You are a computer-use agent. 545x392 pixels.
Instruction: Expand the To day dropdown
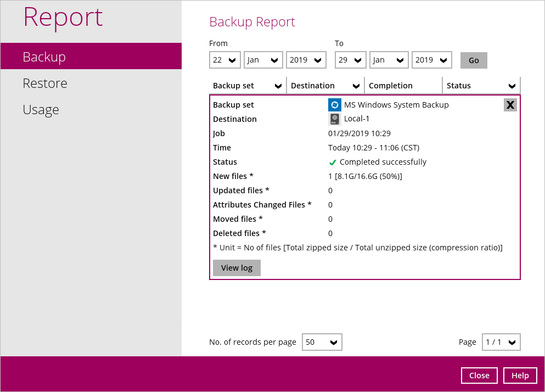(351, 60)
